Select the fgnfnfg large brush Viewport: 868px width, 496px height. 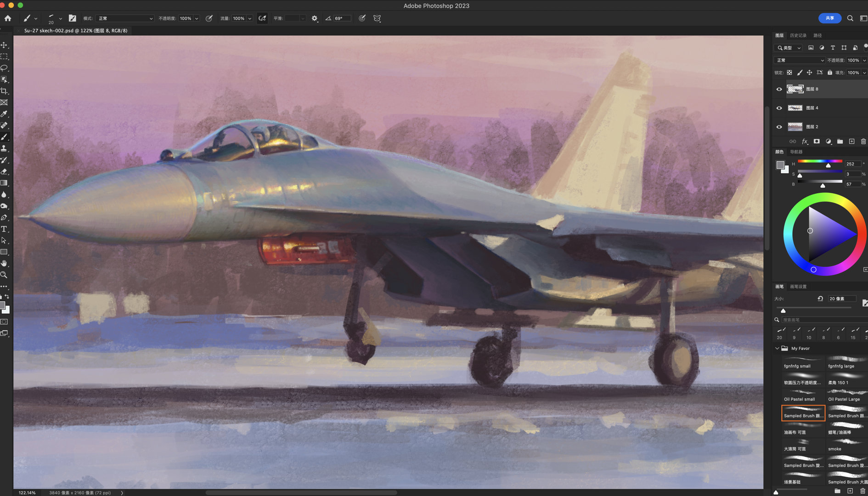click(x=846, y=362)
